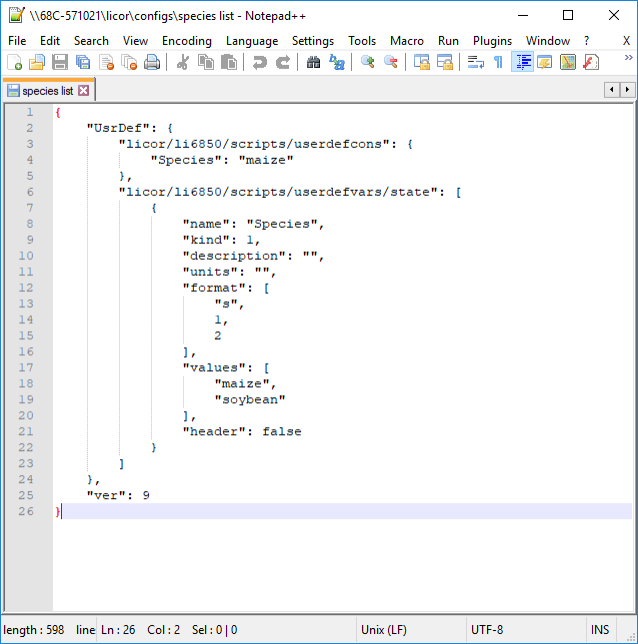Cut selection with the scissors icon

coord(183,62)
